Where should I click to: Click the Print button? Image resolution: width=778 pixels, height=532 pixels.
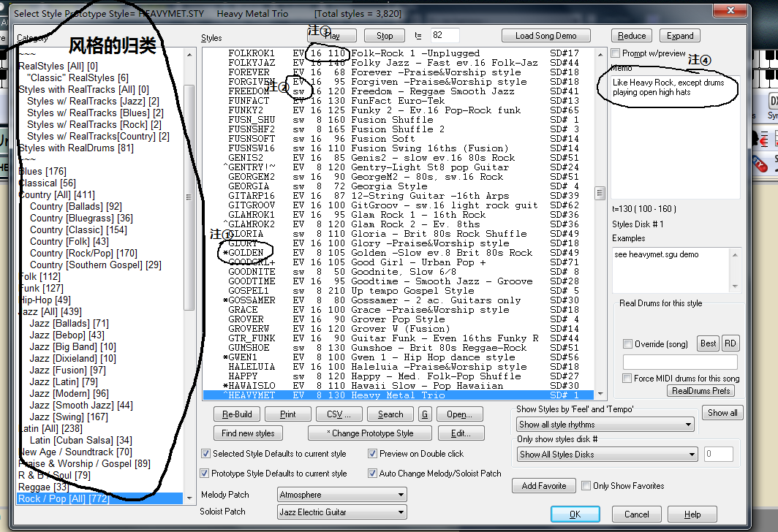tap(288, 414)
